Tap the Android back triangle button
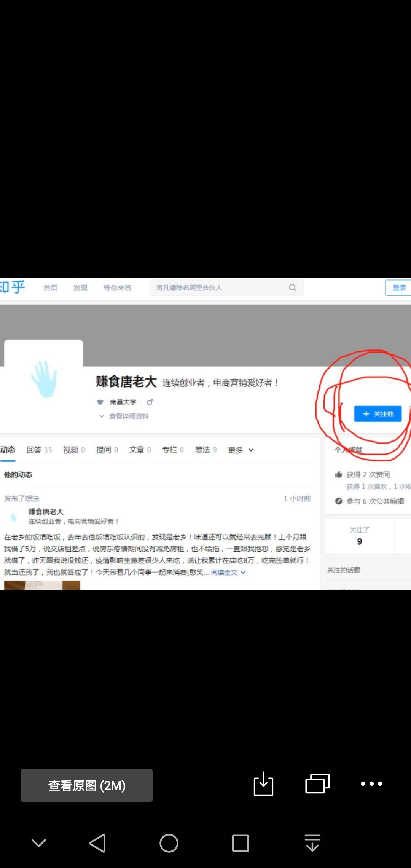 tap(97, 843)
